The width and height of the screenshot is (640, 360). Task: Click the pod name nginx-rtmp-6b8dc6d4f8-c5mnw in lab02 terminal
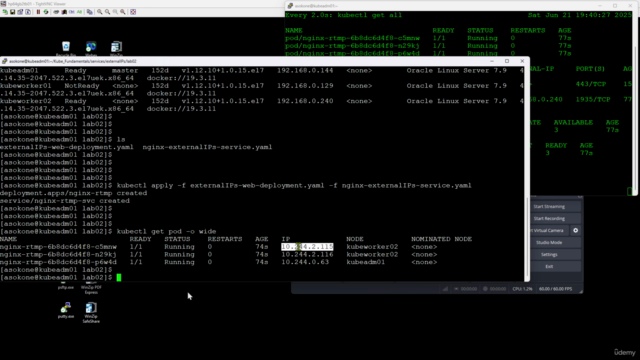click(x=58, y=247)
